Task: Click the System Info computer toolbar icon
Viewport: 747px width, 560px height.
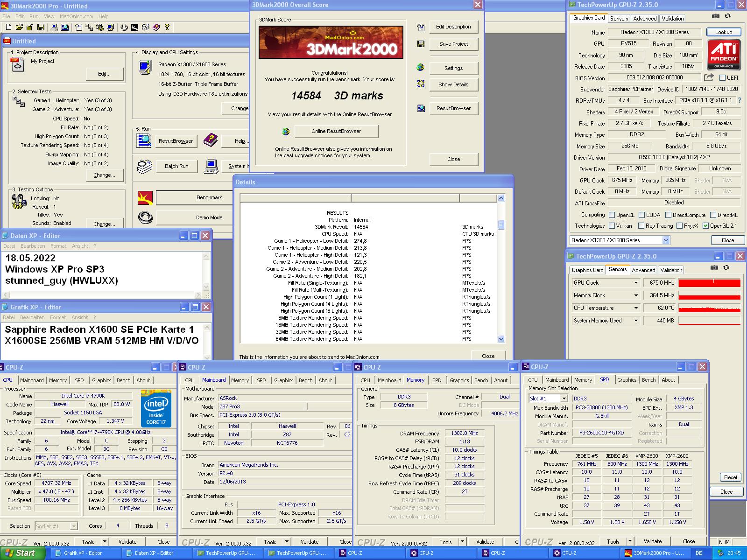Action: coord(54,28)
